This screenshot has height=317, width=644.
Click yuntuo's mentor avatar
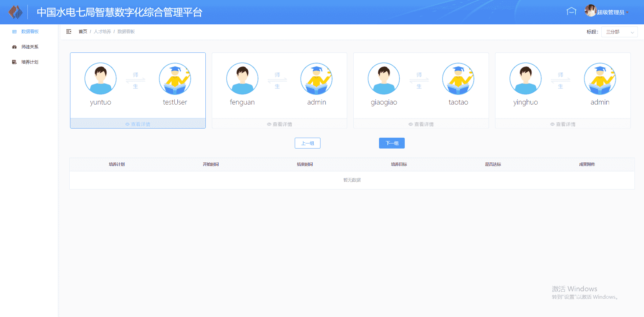click(101, 78)
